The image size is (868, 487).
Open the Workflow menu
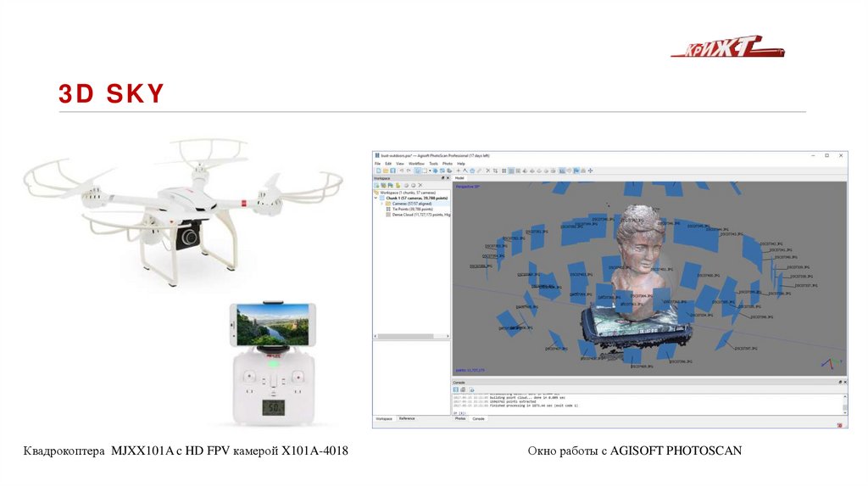tap(416, 164)
